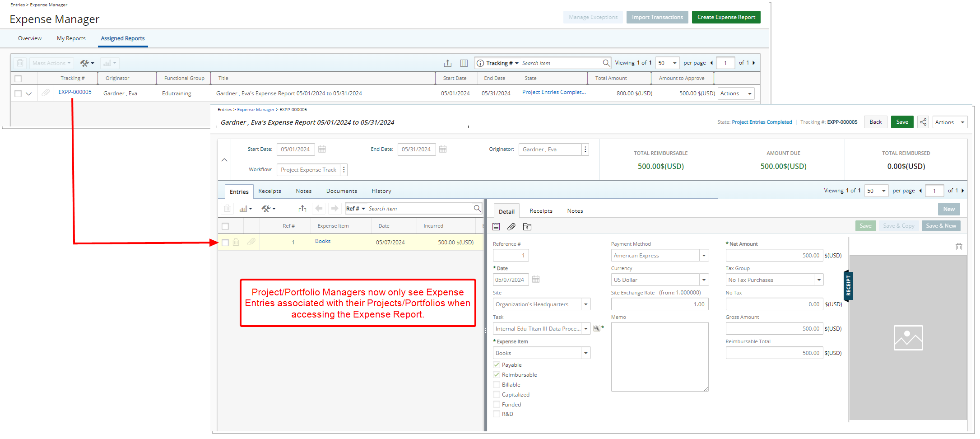Enable the Funded checkbox
Screen dimensions: 980x439
coord(497,404)
